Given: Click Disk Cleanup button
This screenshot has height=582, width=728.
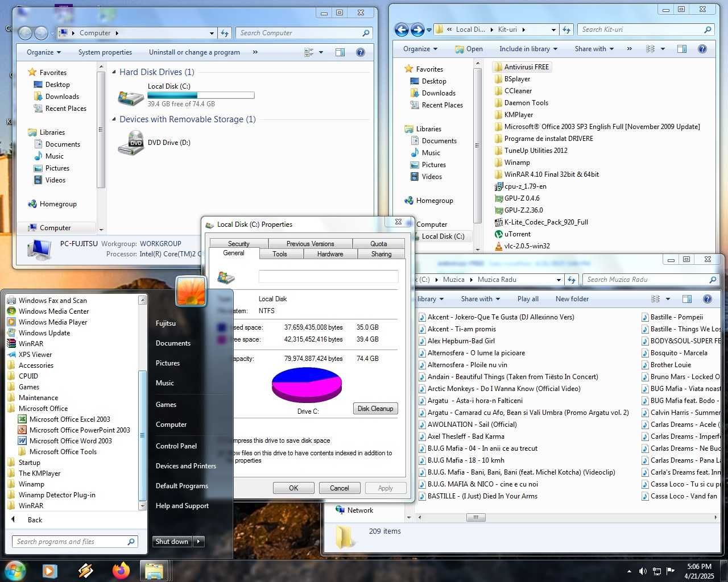Looking at the screenshot, I should coord(375,409).
